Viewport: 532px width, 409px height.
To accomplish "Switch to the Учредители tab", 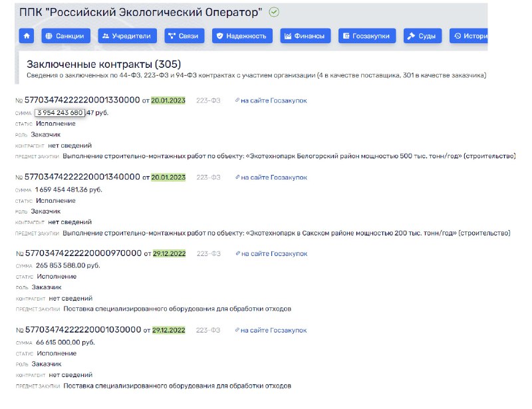I will (x=127, y=36).
